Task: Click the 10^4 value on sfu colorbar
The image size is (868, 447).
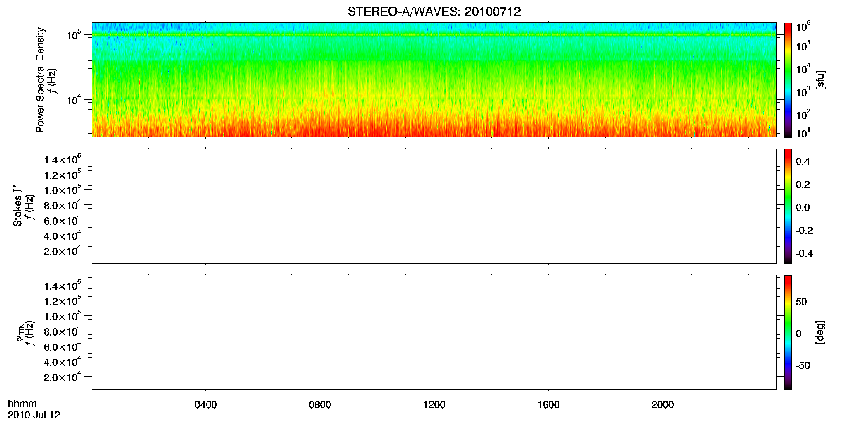Action: coord(803,69)
